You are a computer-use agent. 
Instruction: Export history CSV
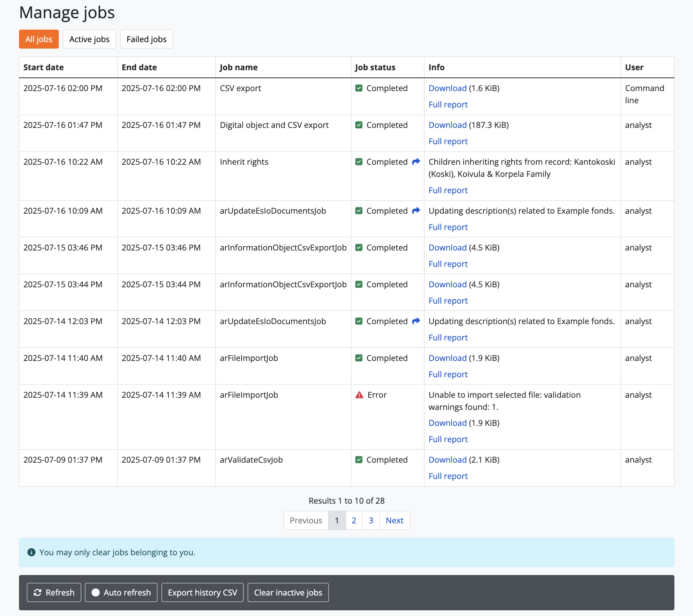pos(203,592)
